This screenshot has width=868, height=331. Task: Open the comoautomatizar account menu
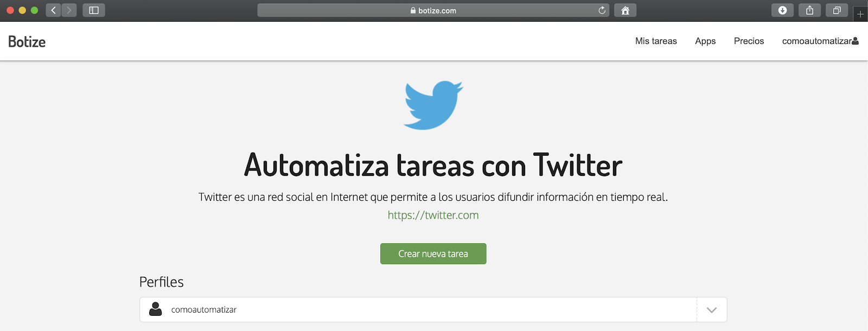coord(820,41)
